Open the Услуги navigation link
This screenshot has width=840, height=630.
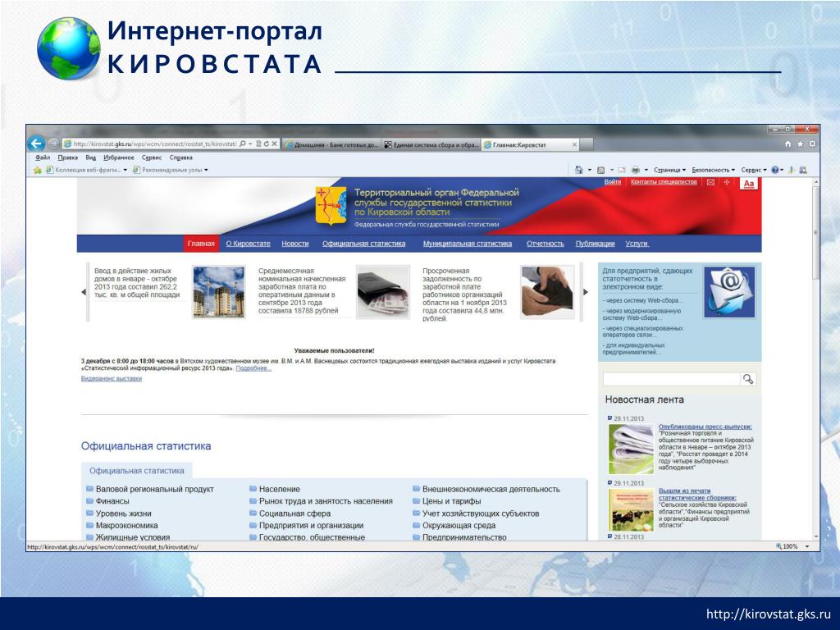[x=637, y=243]
